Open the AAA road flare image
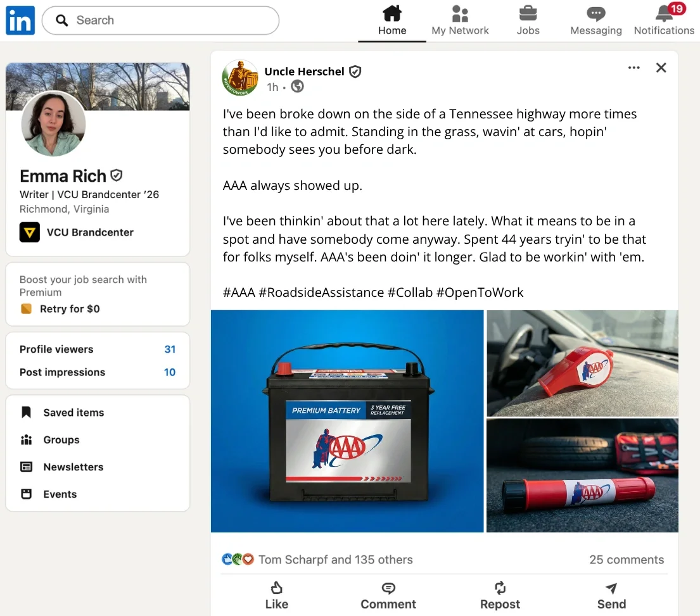Image resolution: width=700 pixels, height=616 pixels. point(582,475)
